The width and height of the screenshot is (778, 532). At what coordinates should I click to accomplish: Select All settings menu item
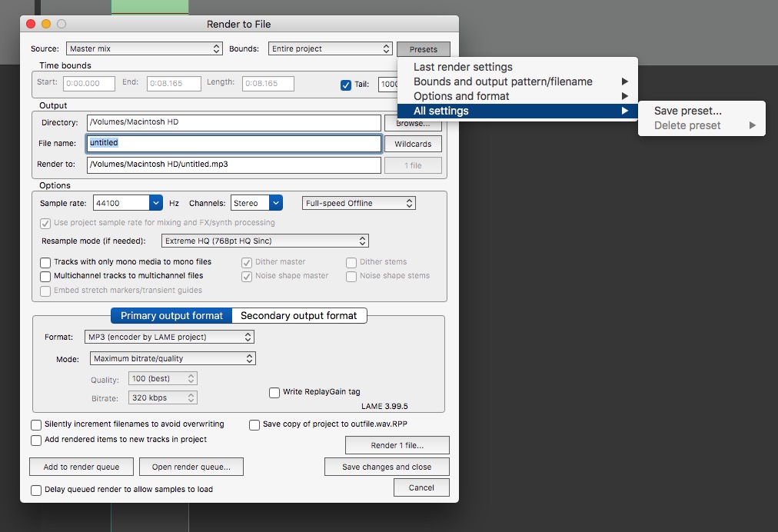click(517, 111)
